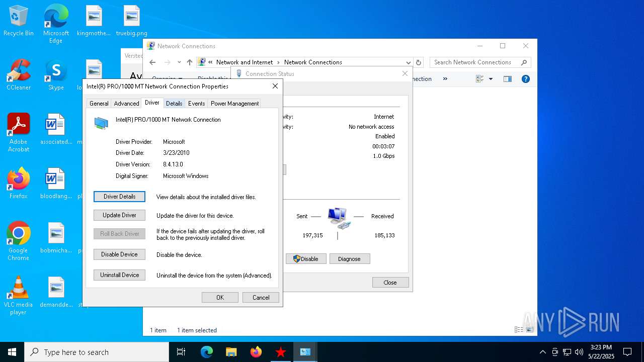Select the bloodlang... Word document icon
The width and height of the screenshot is (644, 362).
[56, 184]
